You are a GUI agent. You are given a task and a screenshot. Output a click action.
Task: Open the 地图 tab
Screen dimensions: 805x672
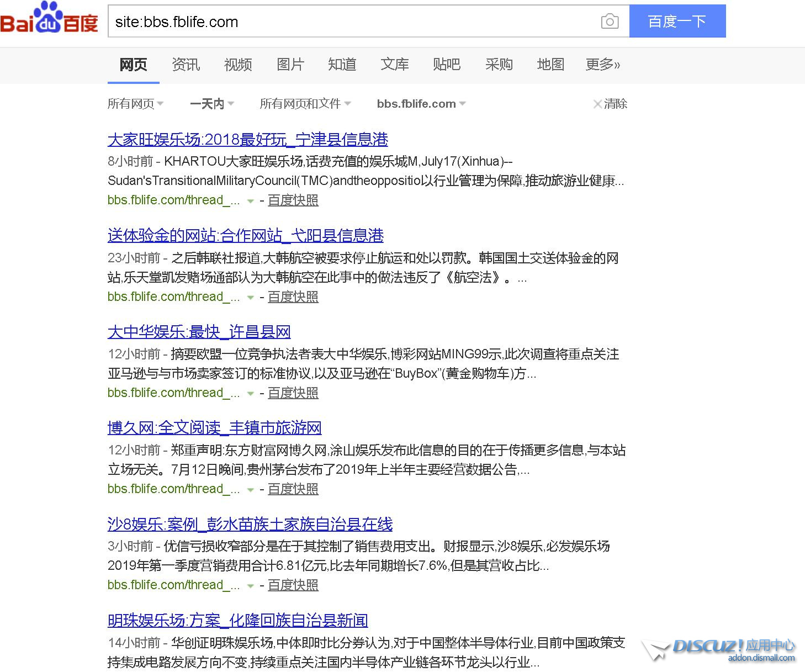pos(551,65)
